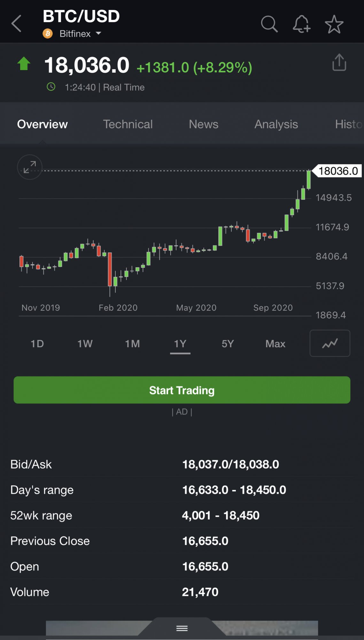Add BTC/USD to watchlist with the star icon
This screenshot has height=640, width=364.
click(334, 24)
